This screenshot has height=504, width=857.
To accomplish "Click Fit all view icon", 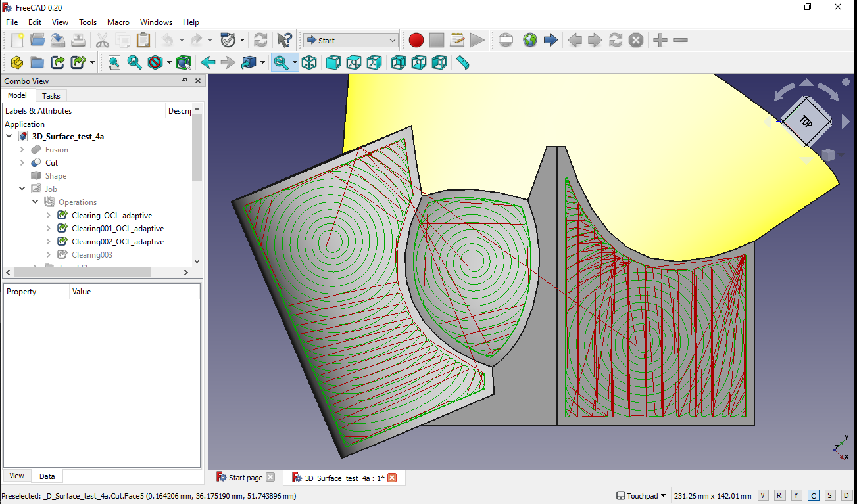I will pyautogui.click(x=114, y=62).
